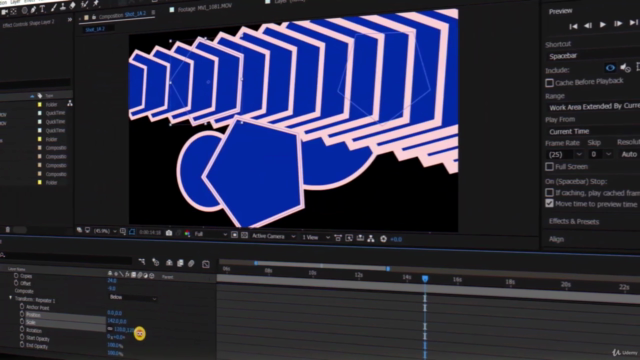Select the Brush tool in the toolbar
The image size is (640, 360).
(53, 8)
